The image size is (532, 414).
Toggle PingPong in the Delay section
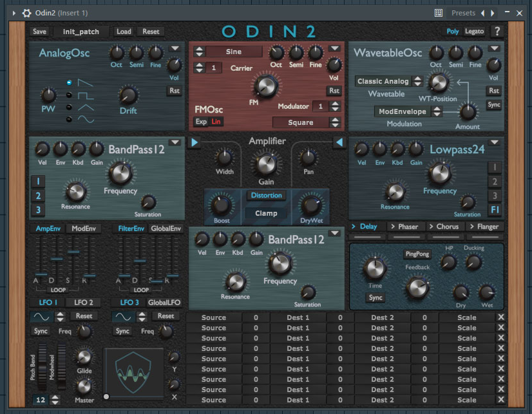click(417, 254)
